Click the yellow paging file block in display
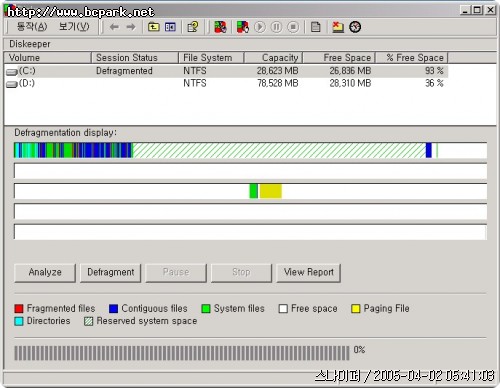Viewport: 500px width, 388px height. [271, 191]
